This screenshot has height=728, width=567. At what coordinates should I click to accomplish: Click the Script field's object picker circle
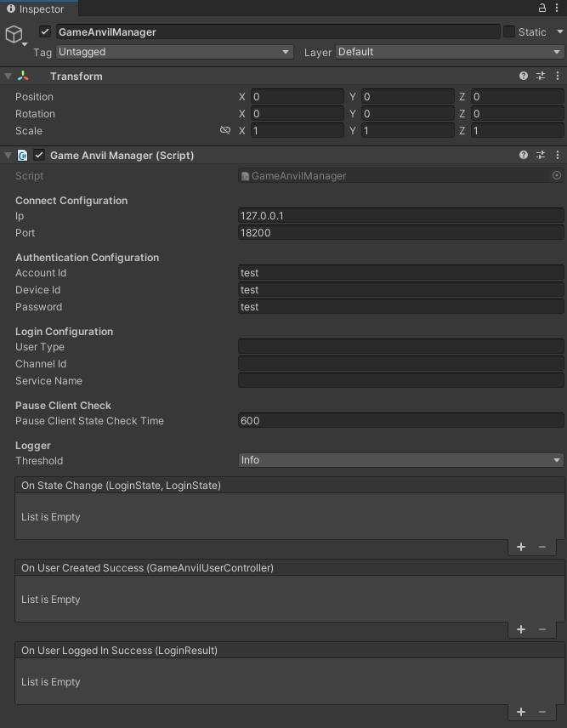(x=556, y=175)
